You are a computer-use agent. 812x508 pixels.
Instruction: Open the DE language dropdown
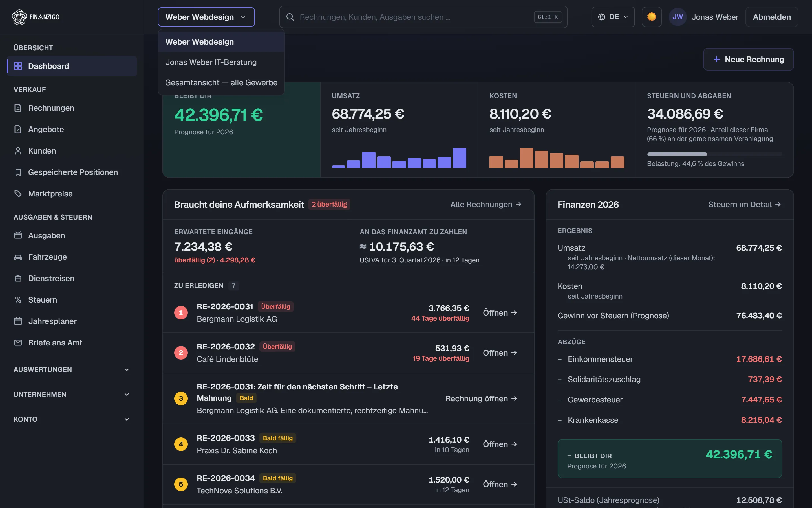point(613,17)
